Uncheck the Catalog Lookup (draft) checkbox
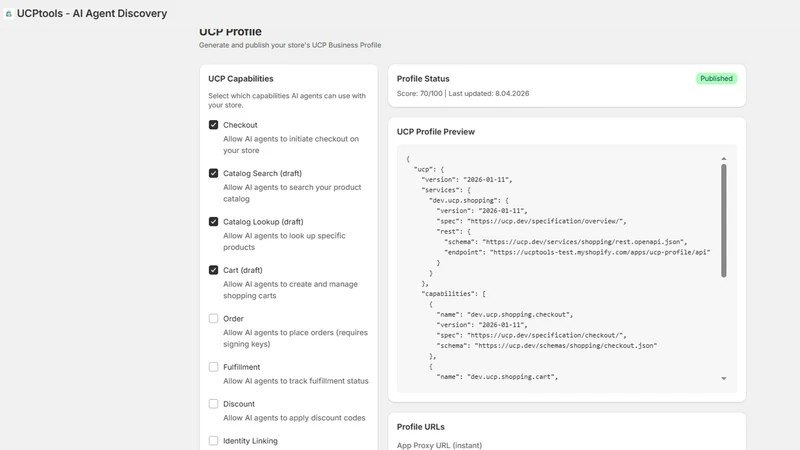The image size is (800, 450). pyautogui.click(x=213, y=222)
